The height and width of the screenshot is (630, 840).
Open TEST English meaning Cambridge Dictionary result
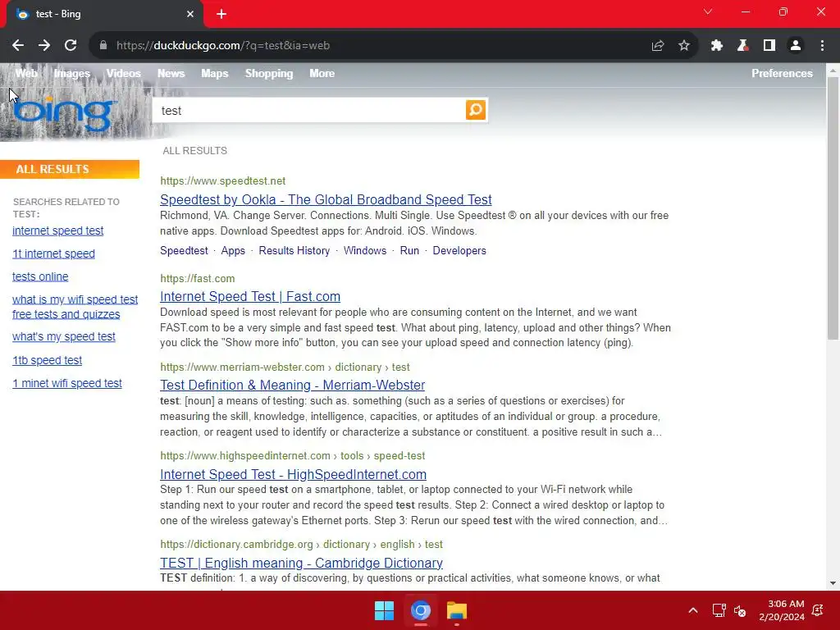click(x=301, y=563)
